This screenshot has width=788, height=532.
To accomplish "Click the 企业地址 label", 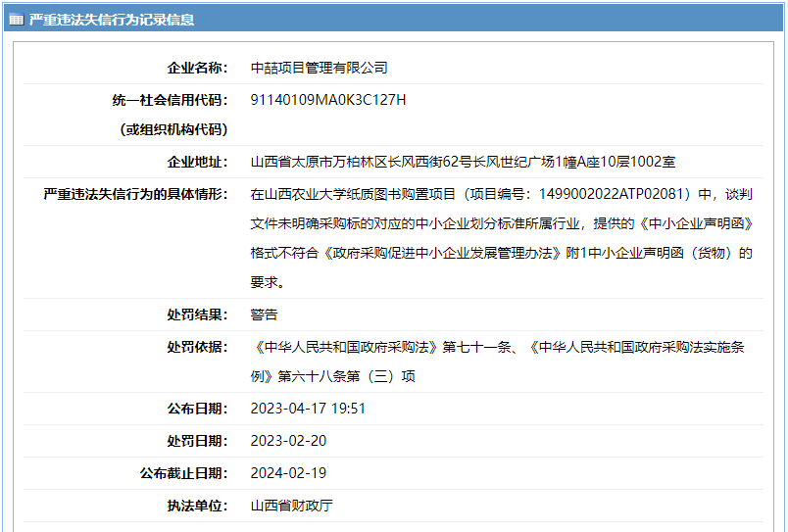I will tap(197, 162).
